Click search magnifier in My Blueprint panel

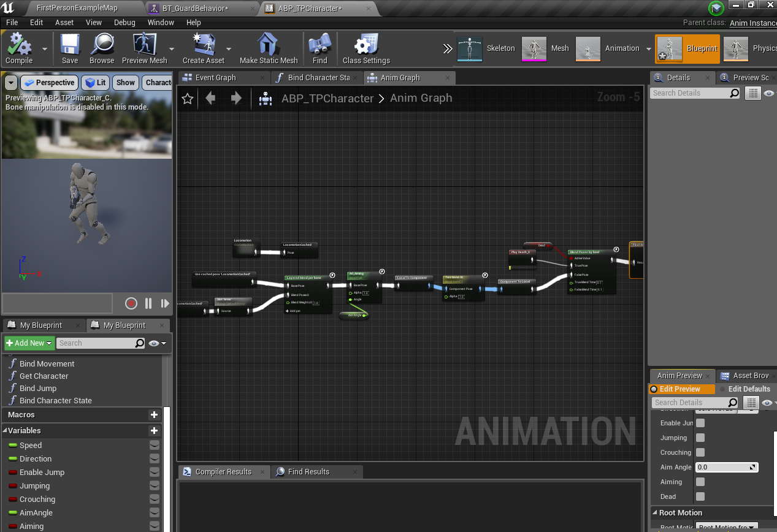pos(139,343)
